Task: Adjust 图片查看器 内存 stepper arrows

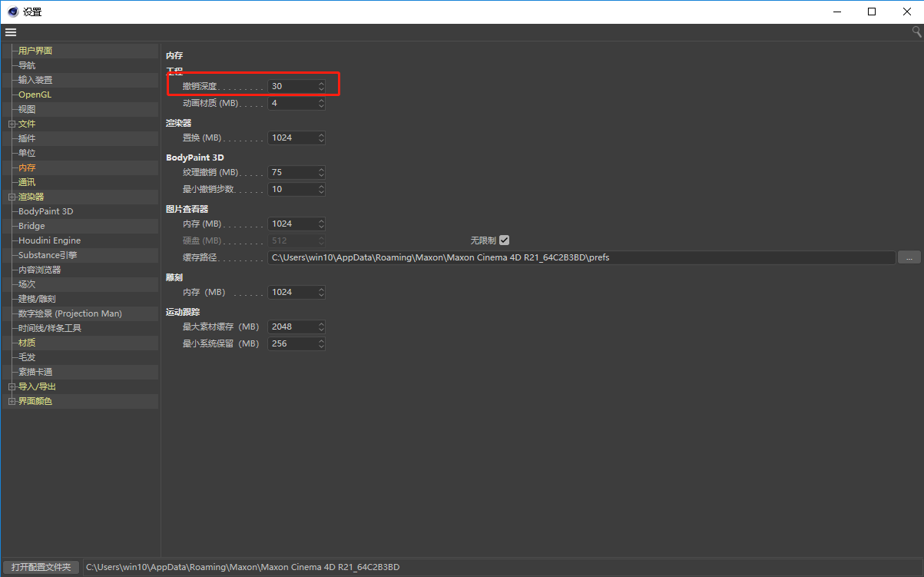Action: pos(321,224)
